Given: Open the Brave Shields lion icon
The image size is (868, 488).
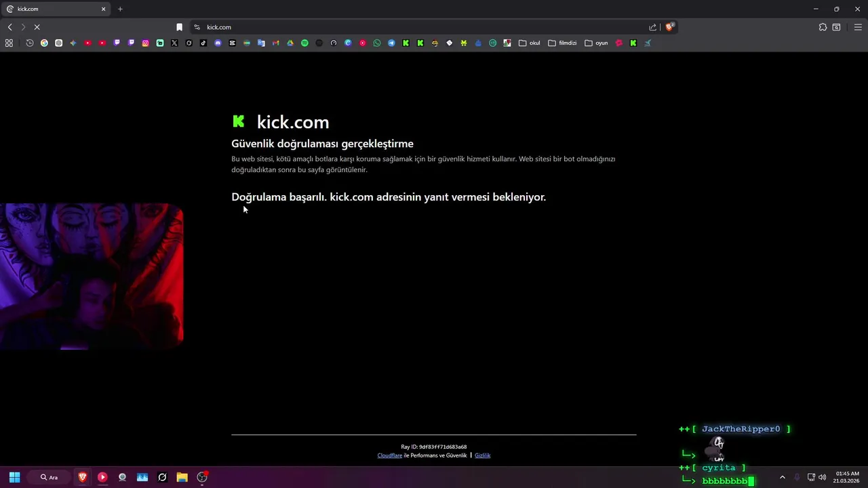Looking at the screenshot, I should click(669, 27).
